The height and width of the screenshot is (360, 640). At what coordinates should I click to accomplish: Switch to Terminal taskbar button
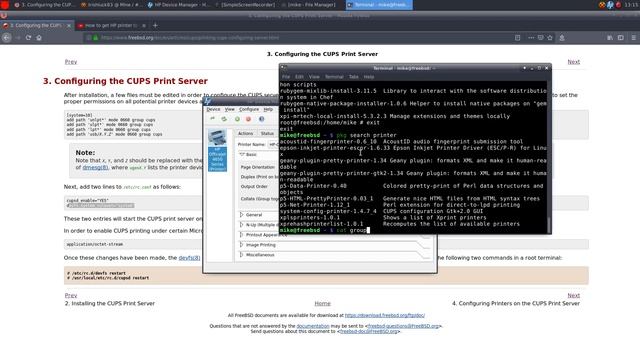point(379,5)
